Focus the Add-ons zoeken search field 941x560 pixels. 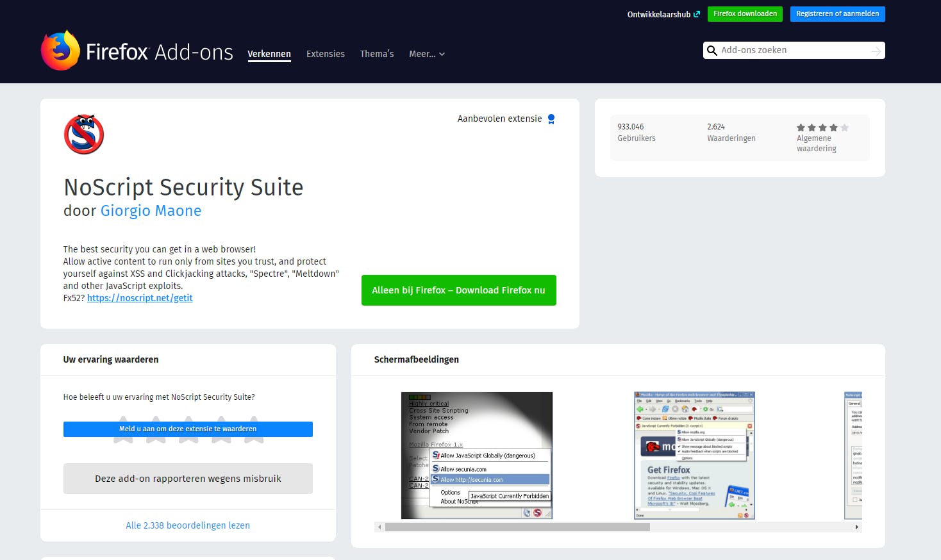click(x=794, y=51)
